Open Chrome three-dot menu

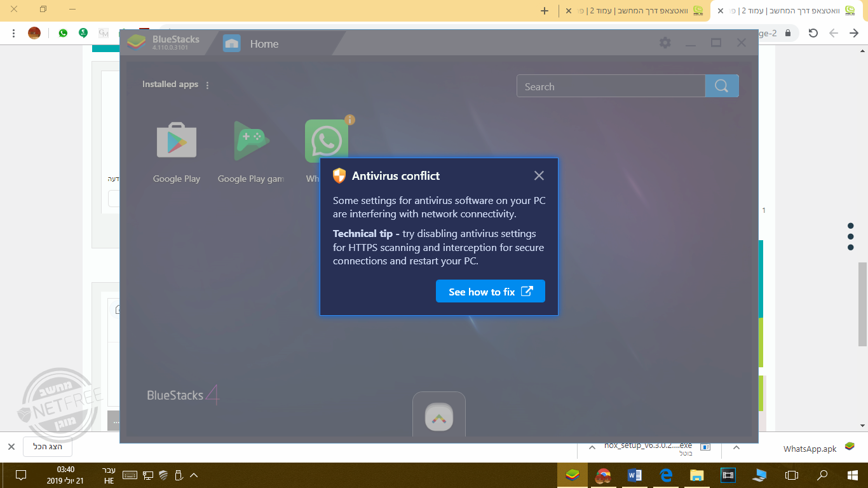point(13,33)
